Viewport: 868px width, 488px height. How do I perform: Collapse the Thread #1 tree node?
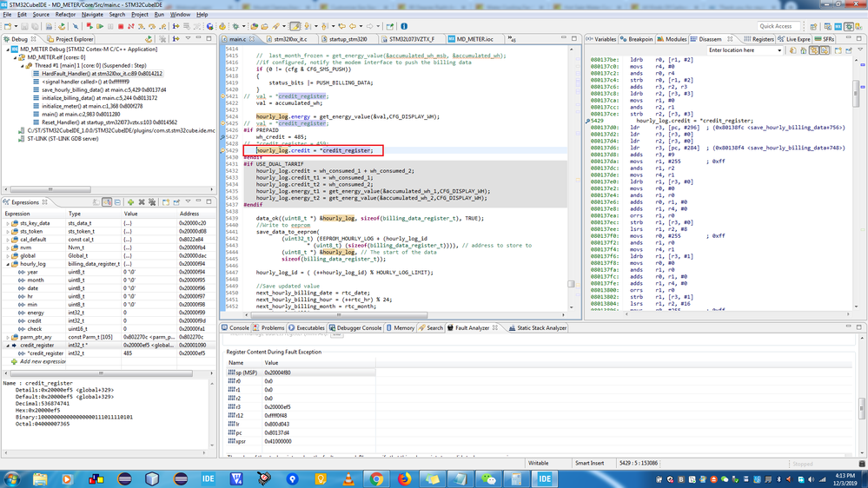click(x=23, y=65)
